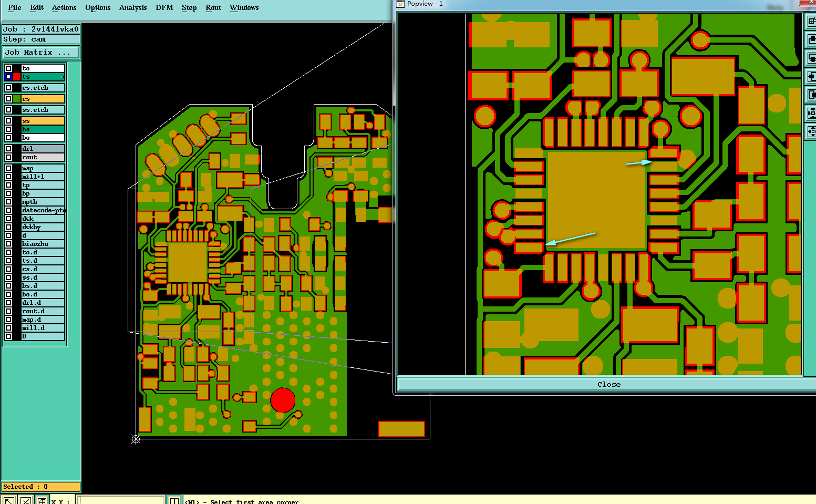Open the Analysis menu

click(x=133, y=7)
